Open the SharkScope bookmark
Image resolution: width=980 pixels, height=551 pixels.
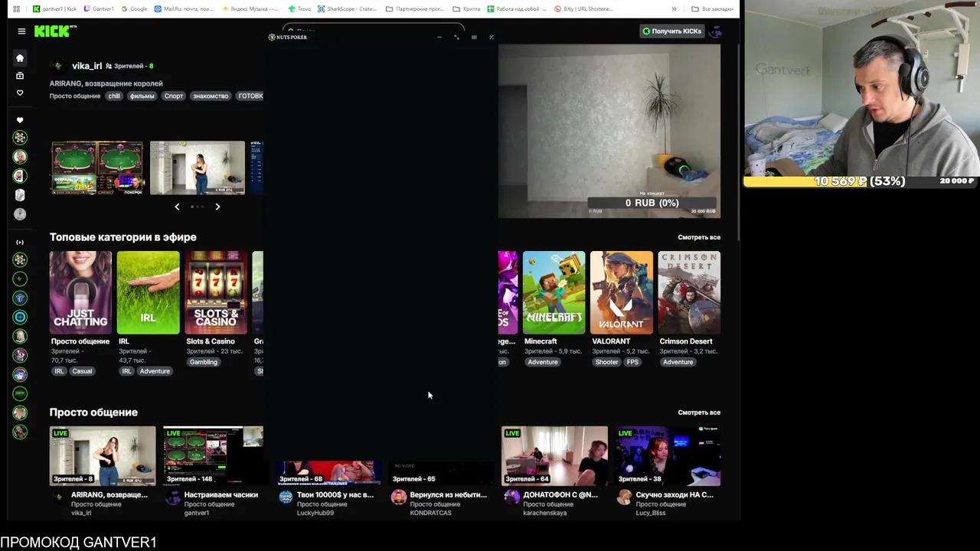[347, 9]
